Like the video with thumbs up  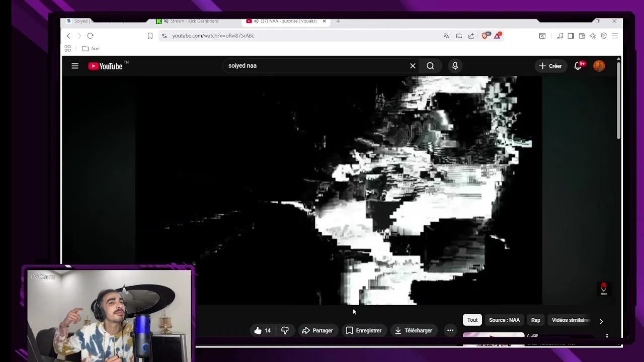click(262, 330)
